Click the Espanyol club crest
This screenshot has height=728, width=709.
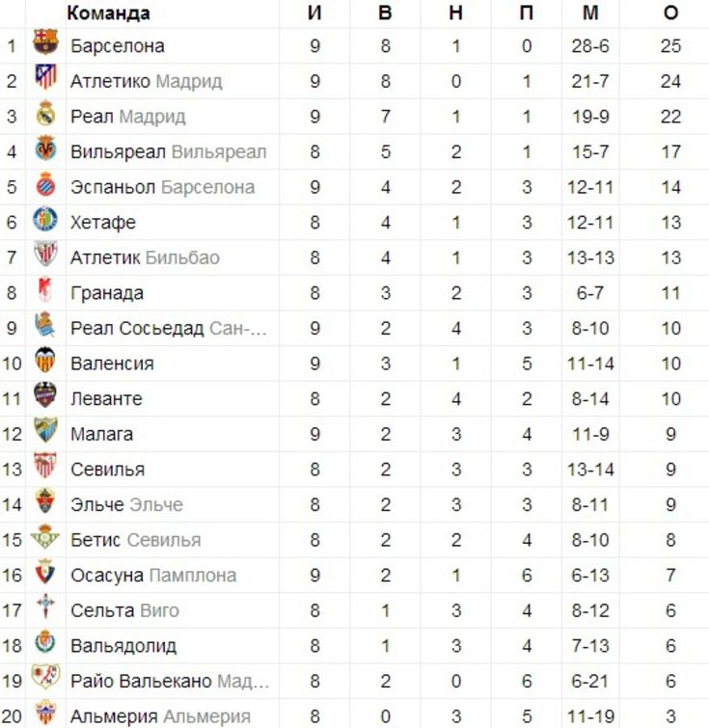click(45, 184)
